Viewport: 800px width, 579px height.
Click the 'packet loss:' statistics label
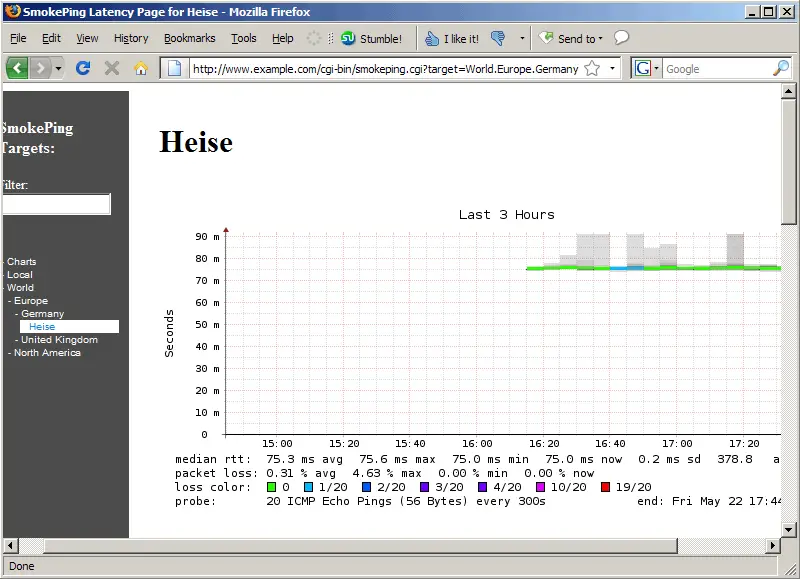coord(216,473)
